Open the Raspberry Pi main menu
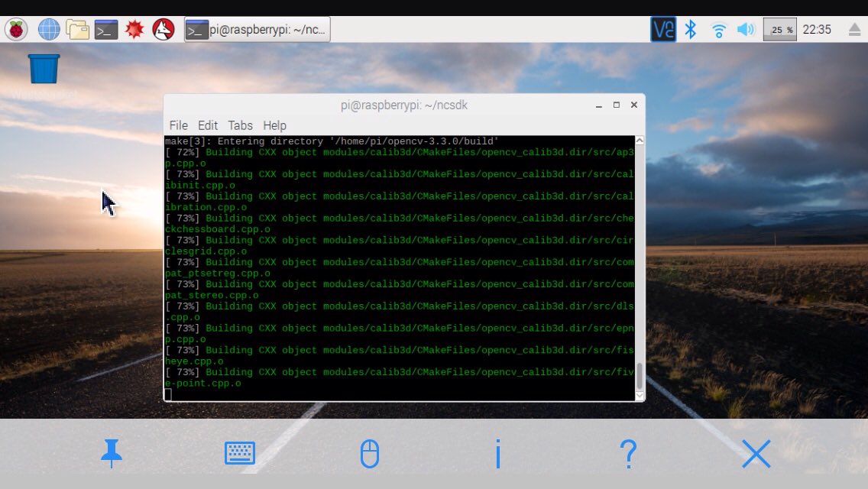Screen dimensions: 868x489 coord(16,29)
